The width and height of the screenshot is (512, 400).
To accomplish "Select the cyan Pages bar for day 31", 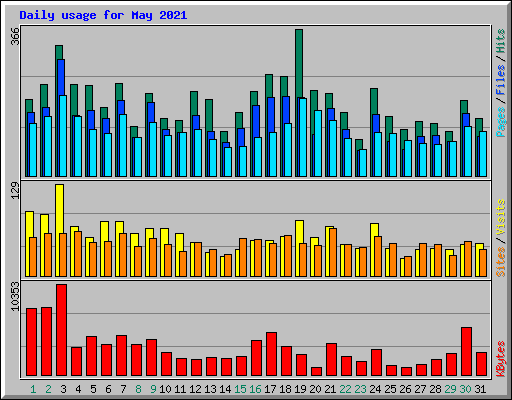I will [483, 154].
